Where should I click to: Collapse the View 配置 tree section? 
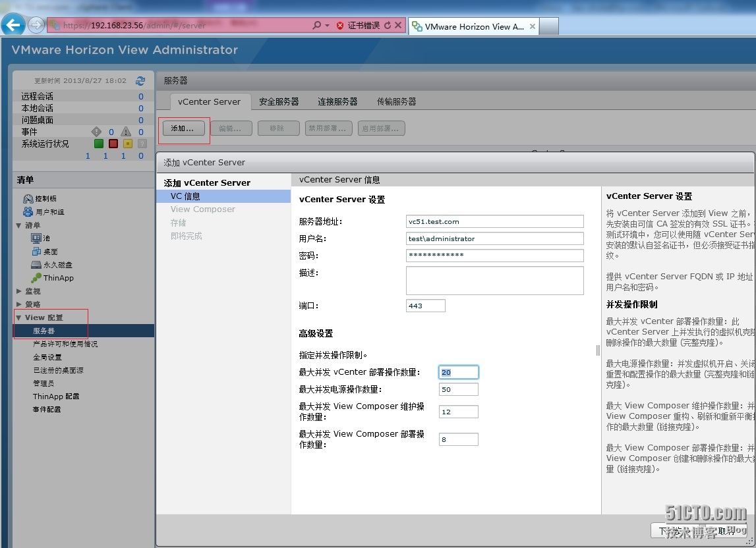coord(18,317)
